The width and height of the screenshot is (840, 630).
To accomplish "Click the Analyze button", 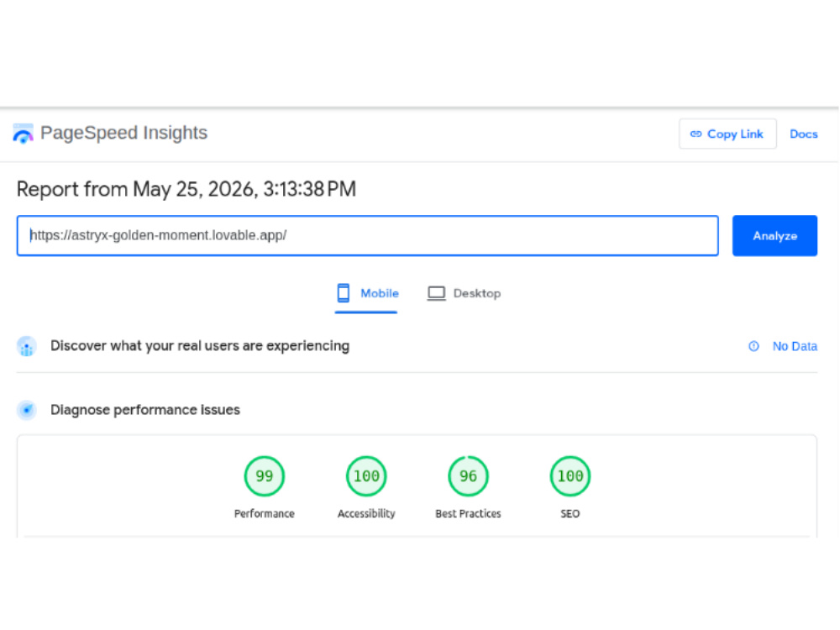I will [x=774, y=236].
